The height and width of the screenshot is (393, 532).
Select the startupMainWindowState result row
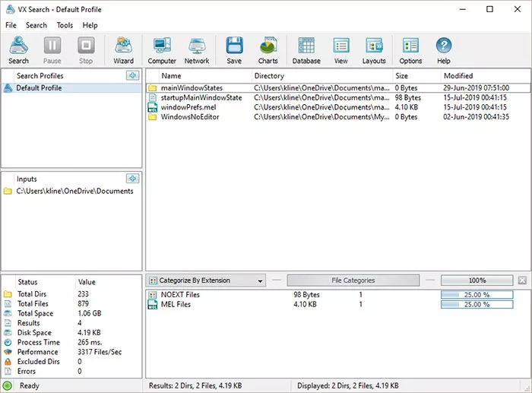338,98
